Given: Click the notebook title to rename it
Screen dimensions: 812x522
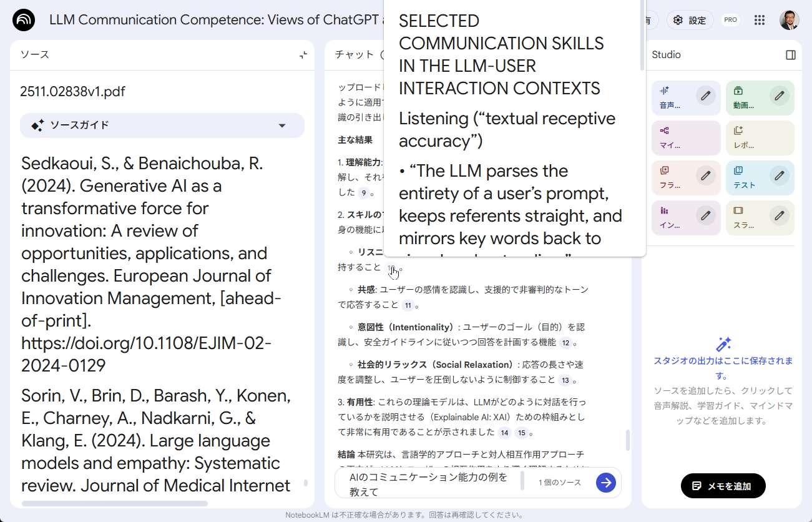Looking at the screenshot, I should point(216,20).
